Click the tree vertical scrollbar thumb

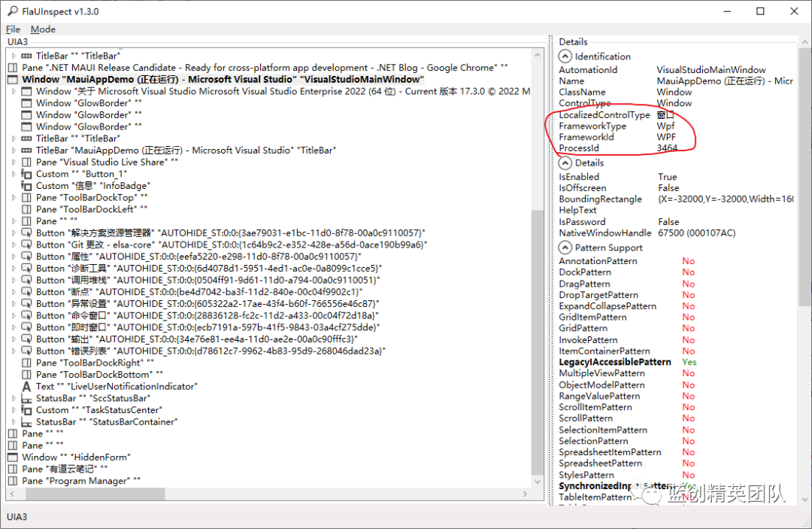[537, 342]
